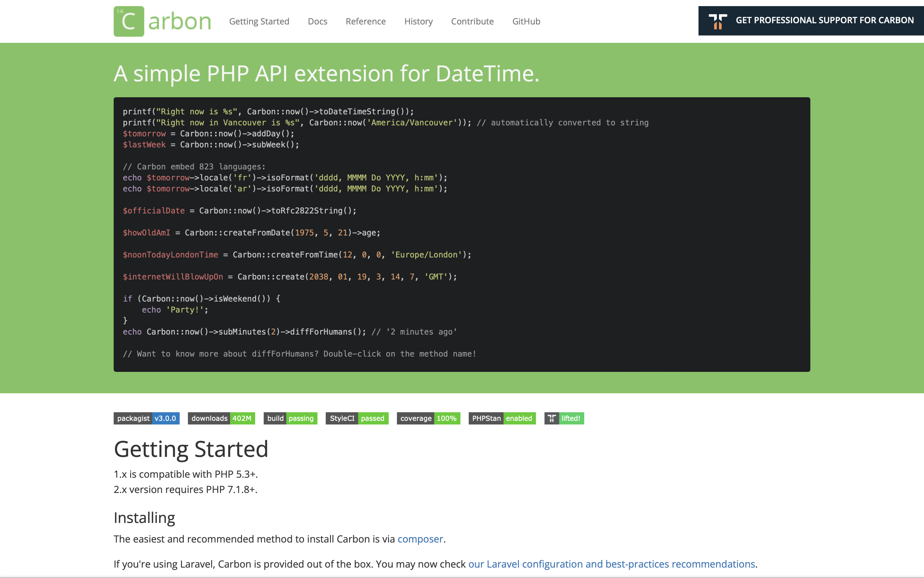Go to the Reference page

point(365,21)
